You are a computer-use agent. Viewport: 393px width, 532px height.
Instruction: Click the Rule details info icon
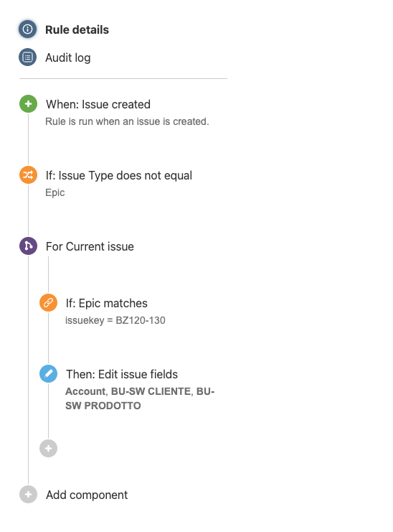point(27,29)
